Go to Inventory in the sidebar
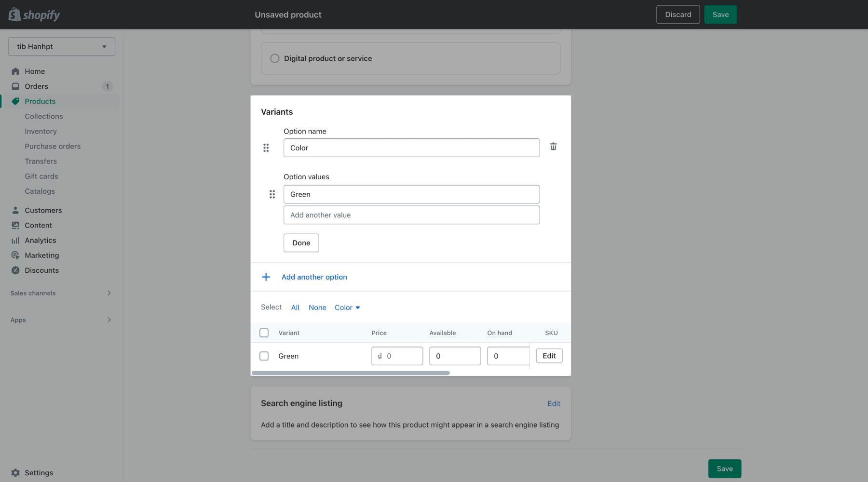The image size is (868, 482). pyautogui.click(x=41, y=132)
